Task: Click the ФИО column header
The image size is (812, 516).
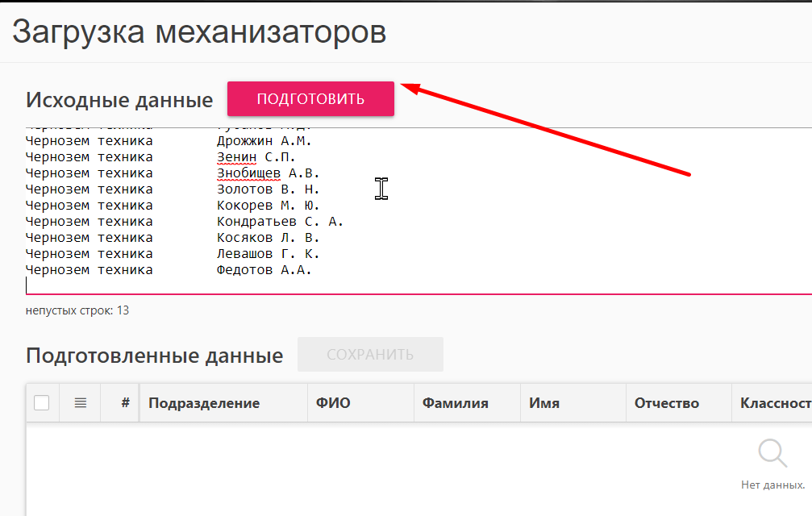Action: click(329, 403)
